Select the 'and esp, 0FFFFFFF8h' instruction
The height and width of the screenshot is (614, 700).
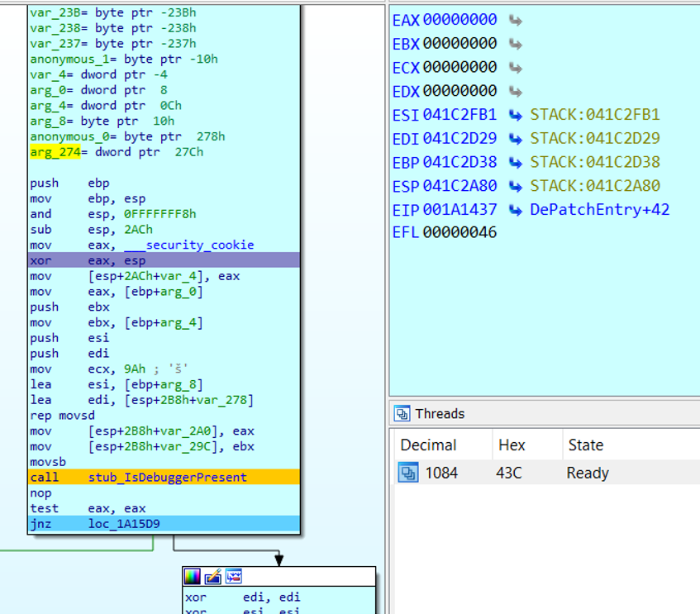(x=113, y=214)
